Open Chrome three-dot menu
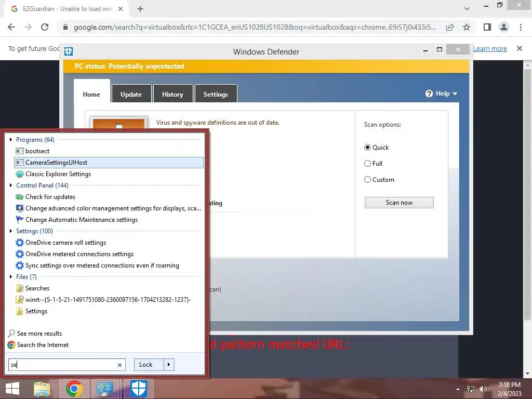Image resolution: width=532 pixels, height=399 pixels. (x=521, y=27)
